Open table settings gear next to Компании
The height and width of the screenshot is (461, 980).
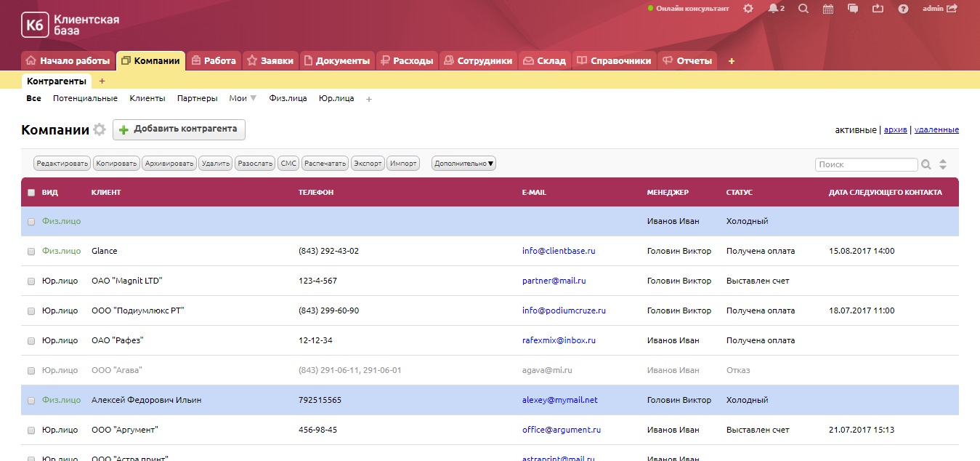tap(100, 130)
